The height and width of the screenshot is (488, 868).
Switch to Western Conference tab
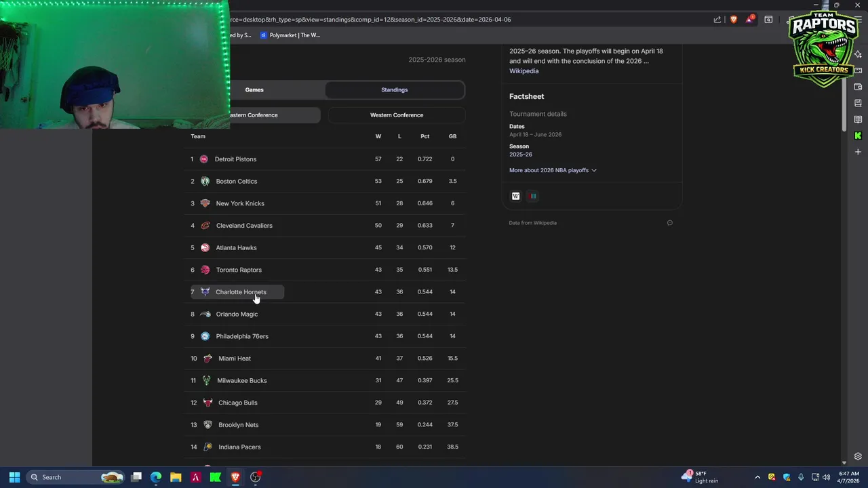click(x=397, y=115)
